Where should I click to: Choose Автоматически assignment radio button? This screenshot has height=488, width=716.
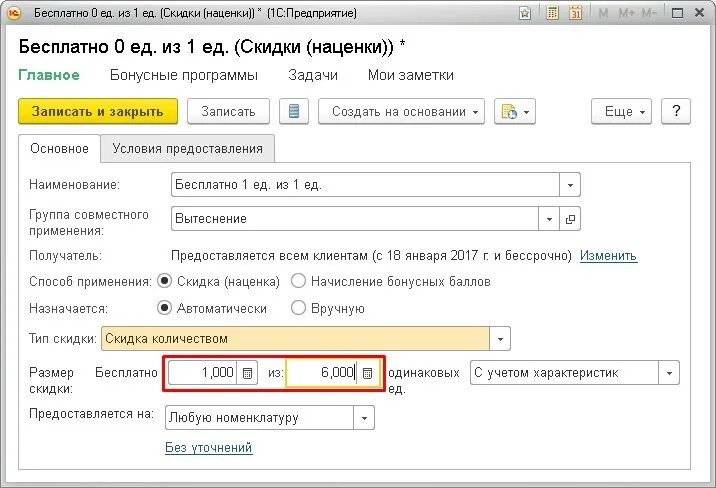point(164,308)
